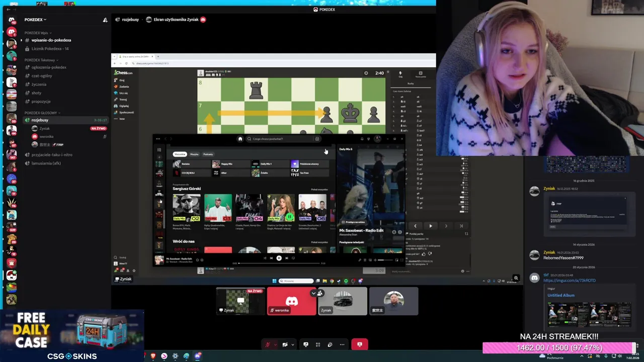Collapse the POKEDEX Wpis category
This screenshot has height=362, width=644.
[38, 33]
